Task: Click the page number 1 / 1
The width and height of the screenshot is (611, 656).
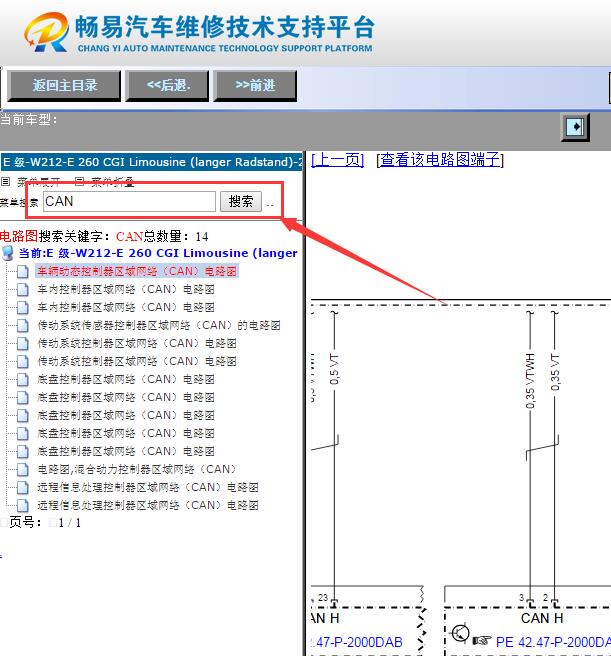Action: pyautogui.click(x=69, y=523)
